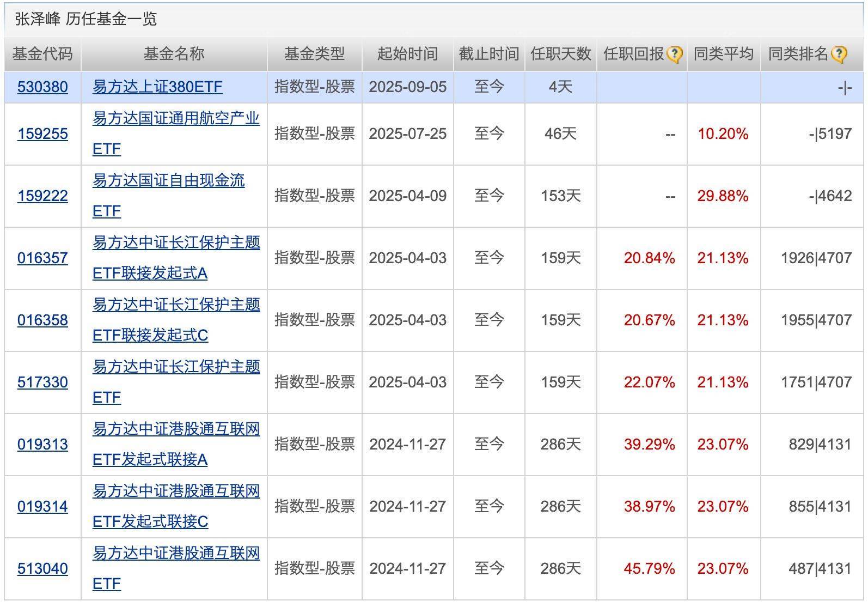Open fund code 019314 link
Screen dimensions: 868x607
coord(42,506)
